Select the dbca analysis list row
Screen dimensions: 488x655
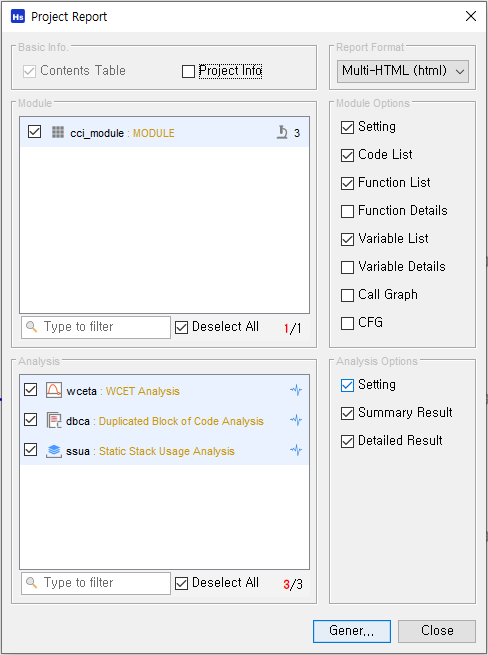click(165, 420)
